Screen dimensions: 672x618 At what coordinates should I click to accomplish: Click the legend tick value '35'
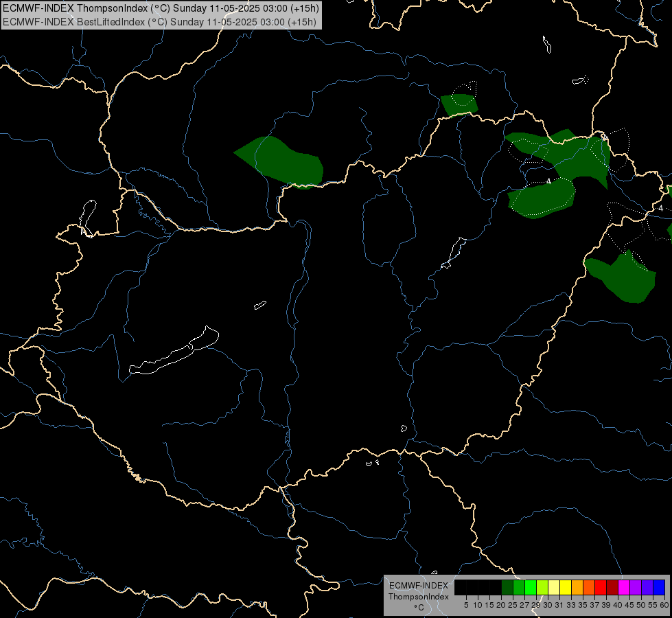tap(583, 605)
